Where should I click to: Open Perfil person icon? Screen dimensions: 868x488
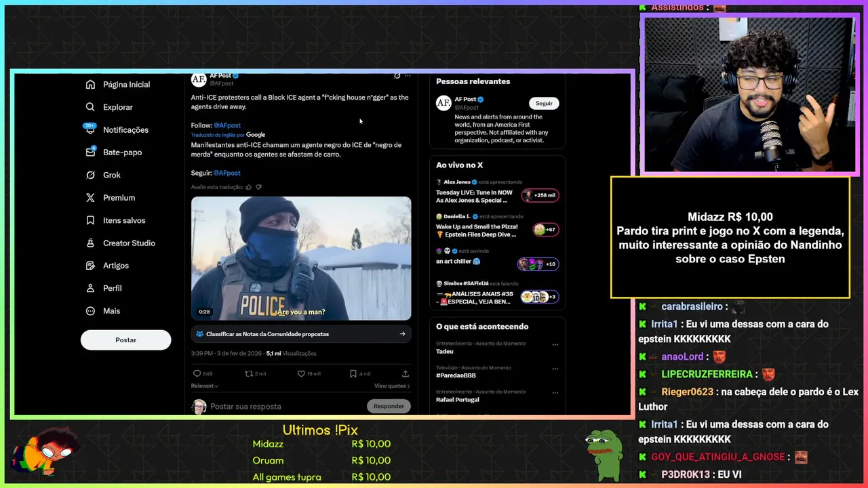(90, 288)
